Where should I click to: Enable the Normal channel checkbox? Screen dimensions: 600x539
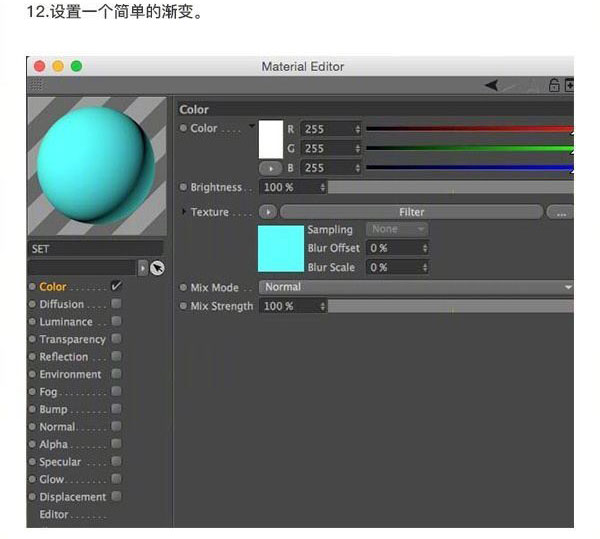click(x=116, y=427)
